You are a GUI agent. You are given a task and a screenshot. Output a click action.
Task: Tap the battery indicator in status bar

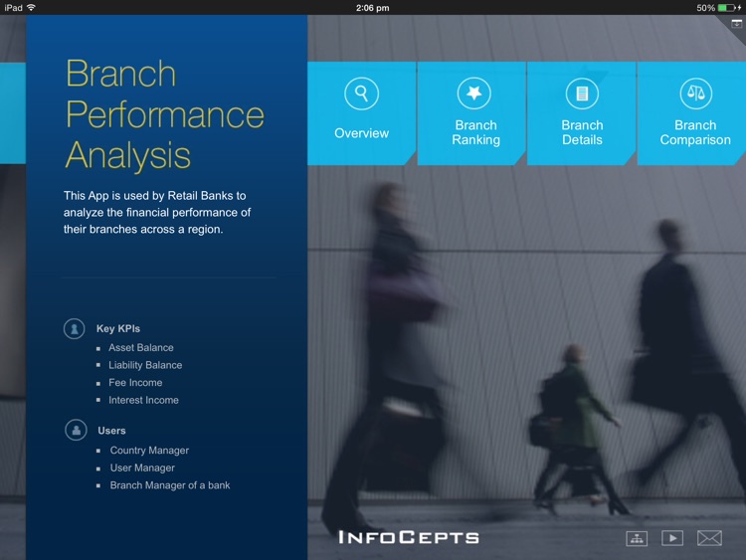pyautogui.click(x=726, y=8)
